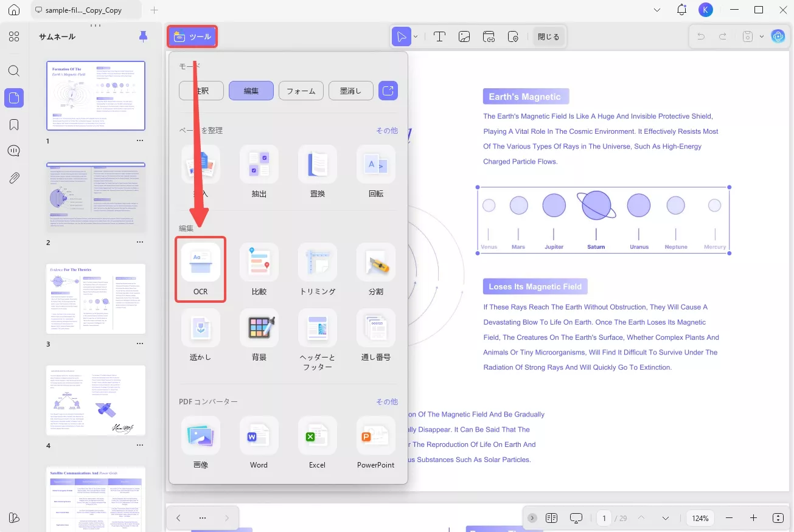Activate the add text tool

tap(439, 36)
